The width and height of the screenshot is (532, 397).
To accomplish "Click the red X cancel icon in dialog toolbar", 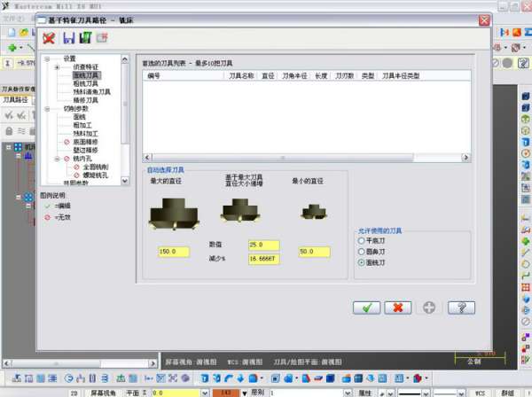I will [49, 37].
